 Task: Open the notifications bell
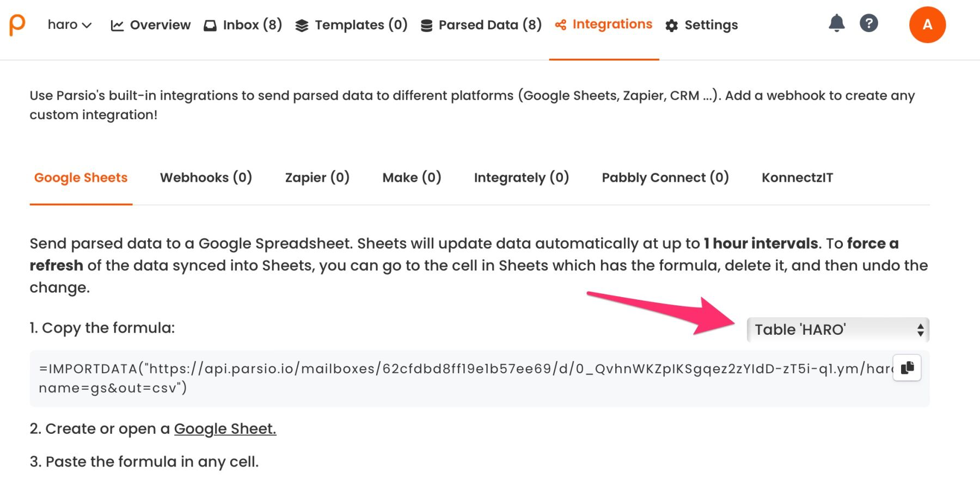pyautogui.click(x=836, y=23)
